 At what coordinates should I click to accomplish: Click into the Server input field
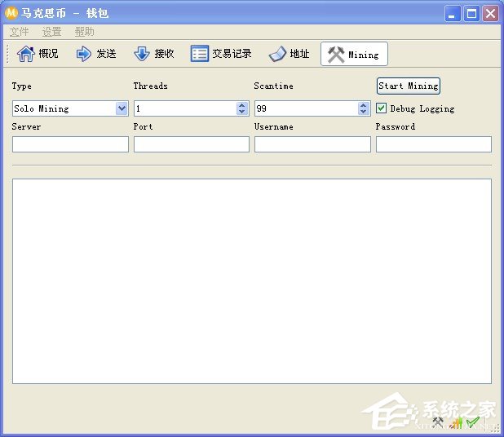70,144
